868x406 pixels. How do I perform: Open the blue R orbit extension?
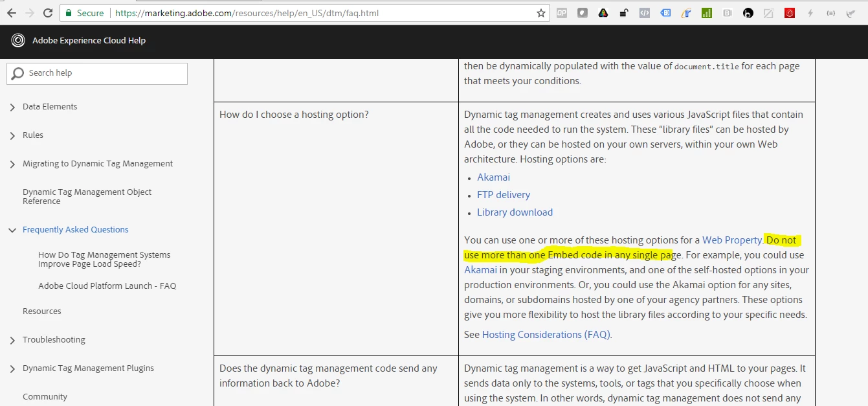pyautogui.click(x=686, y=13)
